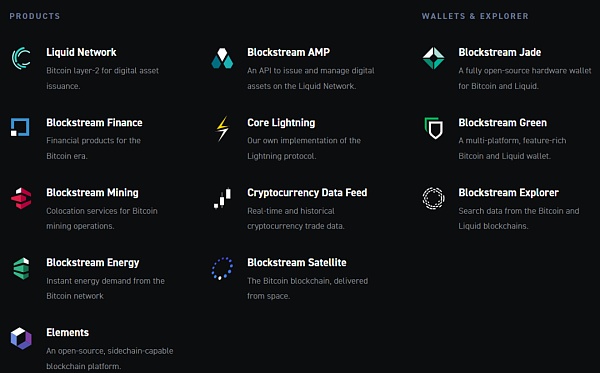600x373 pixels.
Task: Open the Liquid Network link
Action: pos(81,52)
